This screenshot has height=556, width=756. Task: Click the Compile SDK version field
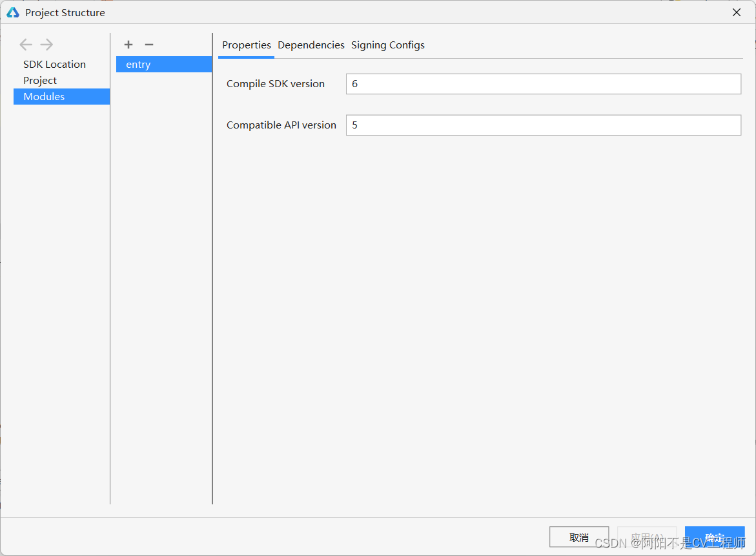(x=543, y=84)
